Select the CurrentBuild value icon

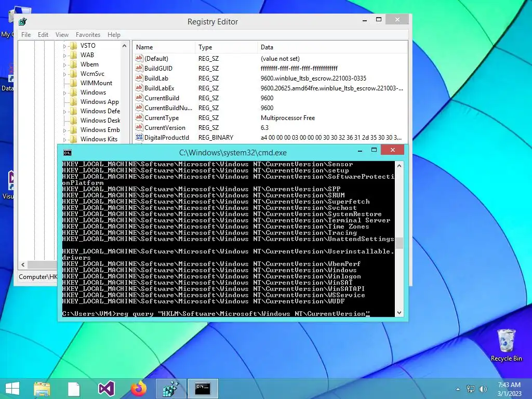pyautogui.click(x=139, y=98)
